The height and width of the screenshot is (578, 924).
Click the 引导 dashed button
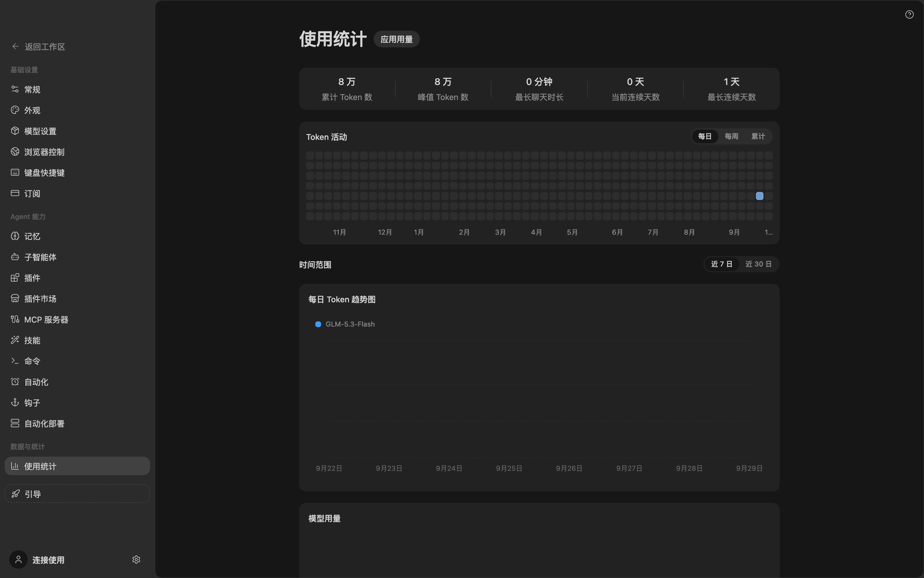(77, 494)
